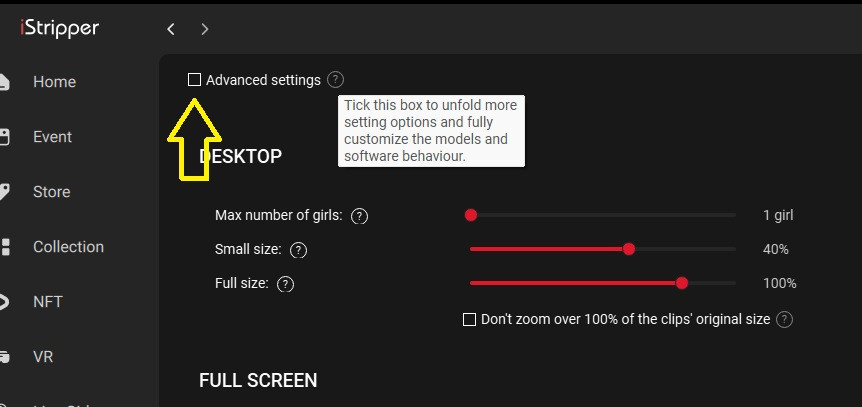Click help icon next to Small size

298,250
